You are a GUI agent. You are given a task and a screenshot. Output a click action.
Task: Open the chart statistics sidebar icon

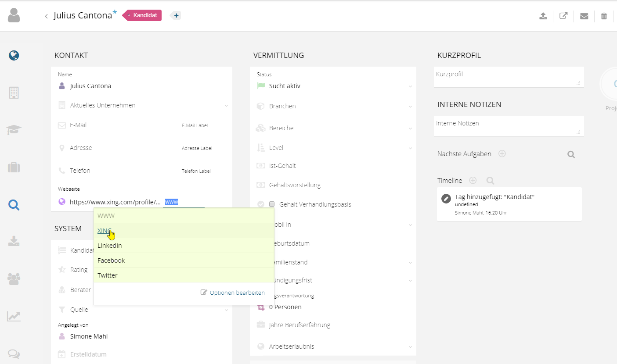click(14, 316)
